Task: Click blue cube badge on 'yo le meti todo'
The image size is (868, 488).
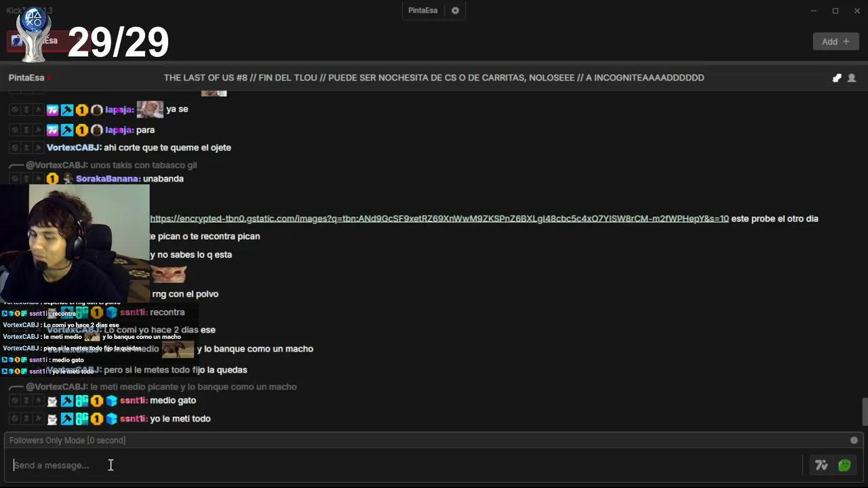Action: pyautogui.click(x=112, y=419)
